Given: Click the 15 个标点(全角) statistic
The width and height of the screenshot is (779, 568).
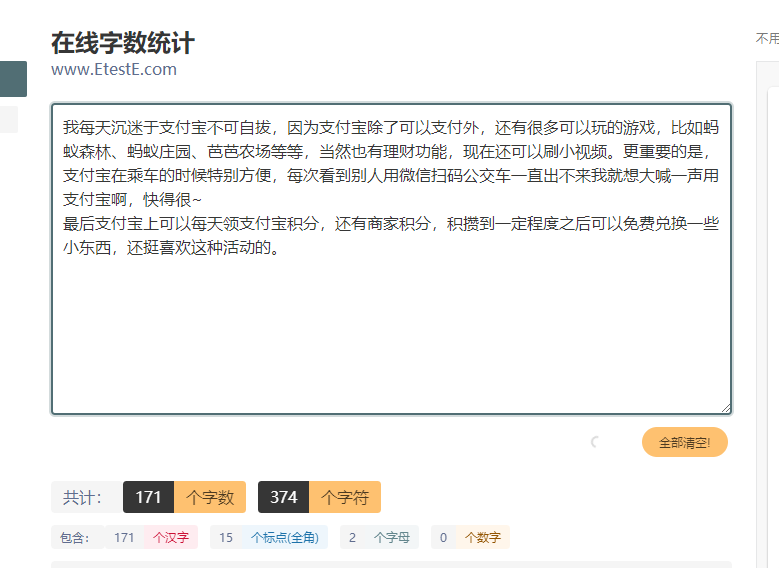Looking at the screenshot, I should 269,537.
